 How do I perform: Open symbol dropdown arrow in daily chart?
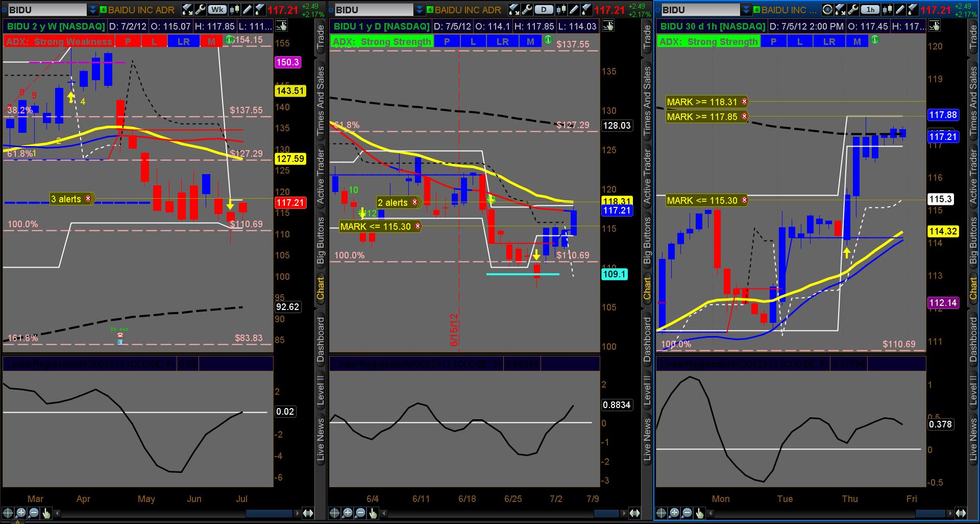[419, 10]
